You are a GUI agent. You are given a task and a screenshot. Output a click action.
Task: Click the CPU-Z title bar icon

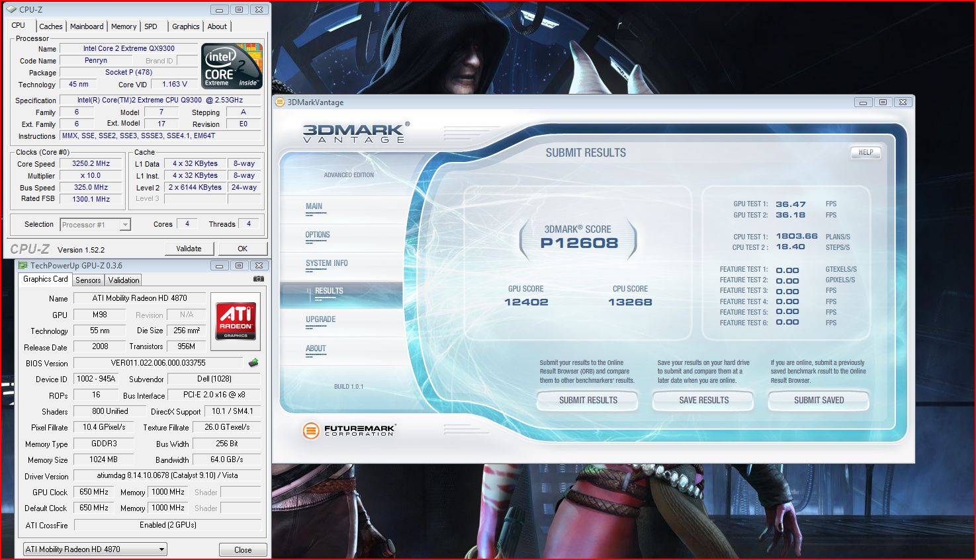coord(11,9)
